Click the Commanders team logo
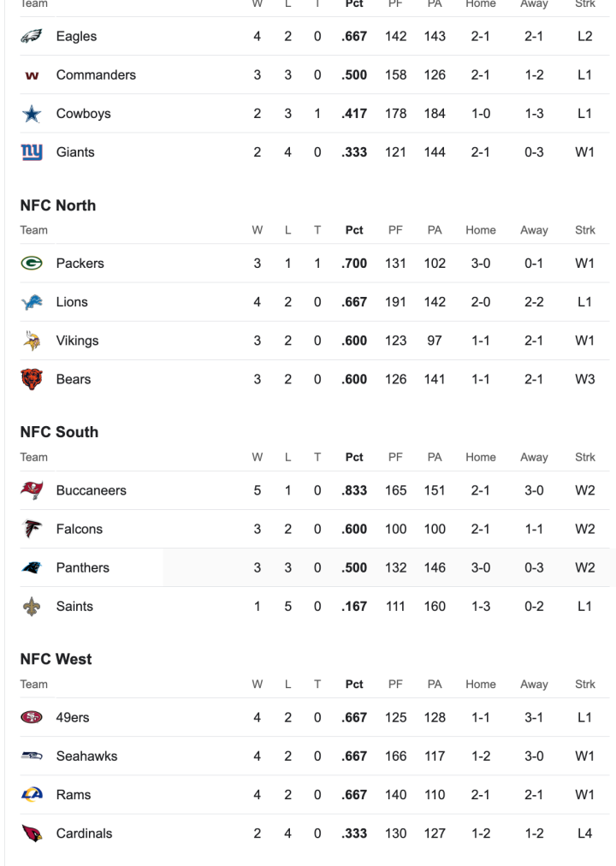 pyautogui.click(x=32, y=75)
